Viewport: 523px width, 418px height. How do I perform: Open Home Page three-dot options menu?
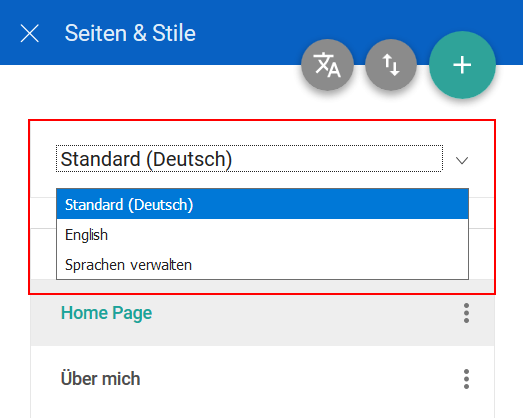466,313
